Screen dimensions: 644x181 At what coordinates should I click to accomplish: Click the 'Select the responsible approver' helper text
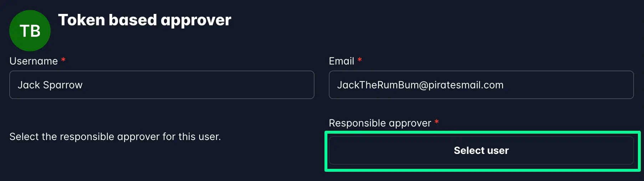115,137
